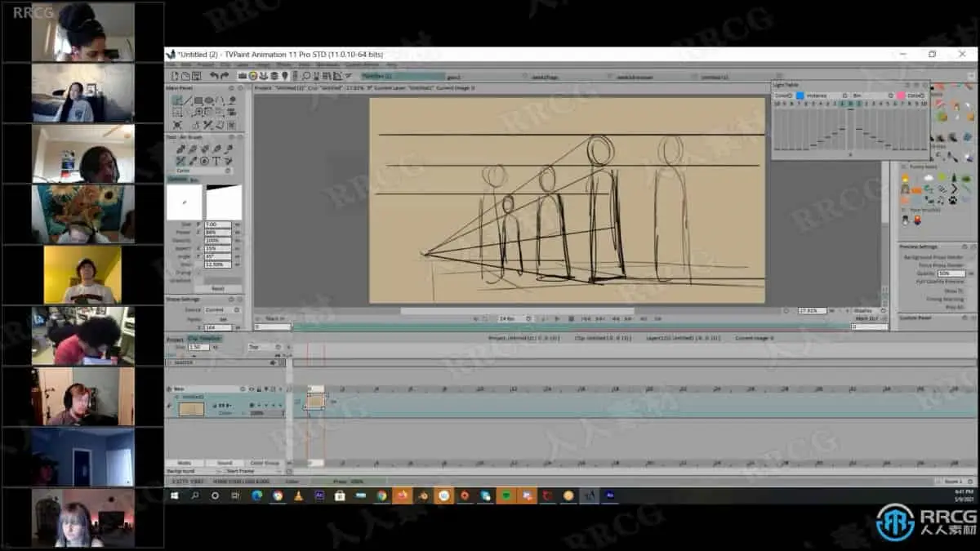980x551 pixels.
Task: Click the center Light Table slider column
Action: [x=850, y=129]
